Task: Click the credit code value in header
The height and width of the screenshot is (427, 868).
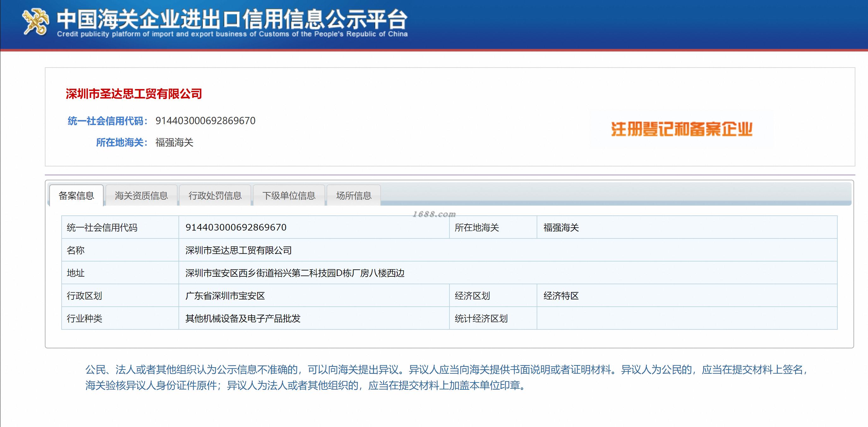Action: tap(205, 121)
